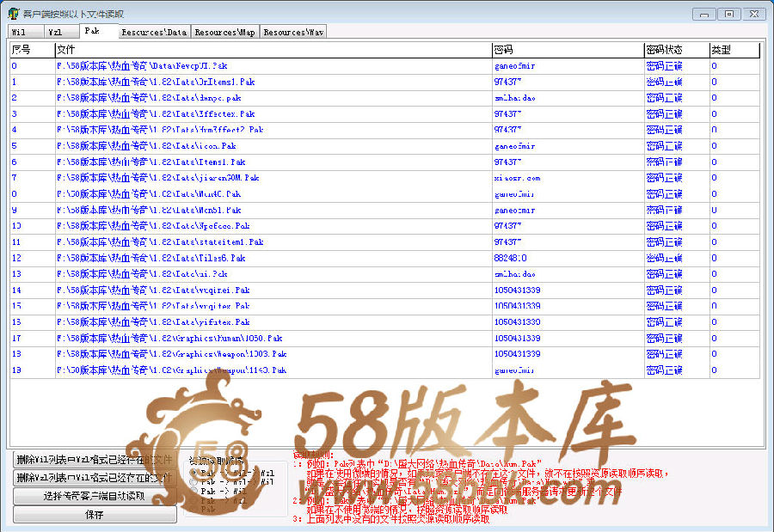Click 密码正确 status in Mon51.Pak row
This screenshot has width=774, height=532.
665,210
